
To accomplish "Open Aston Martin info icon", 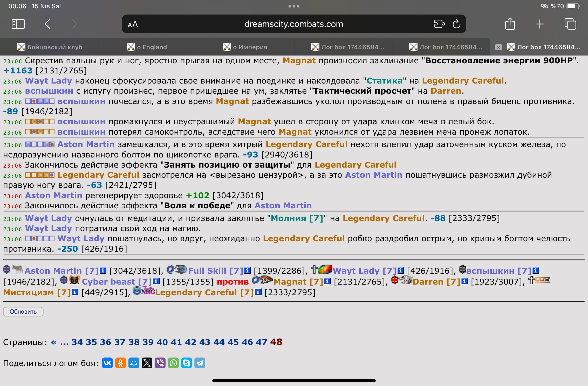I will pyautogui.click(x=103, y=271).
